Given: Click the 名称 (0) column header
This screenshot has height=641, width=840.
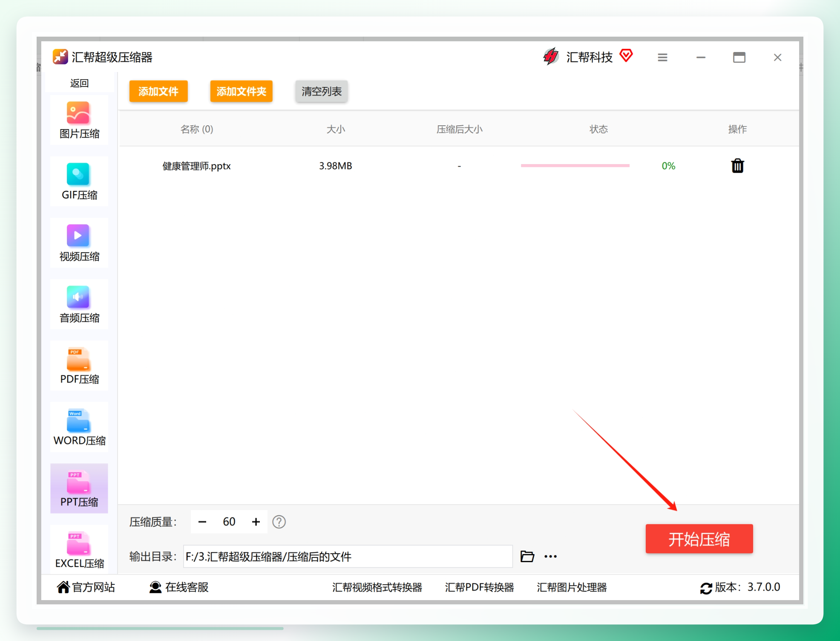Looking at the screenshot, I should [x=197, y=129].
